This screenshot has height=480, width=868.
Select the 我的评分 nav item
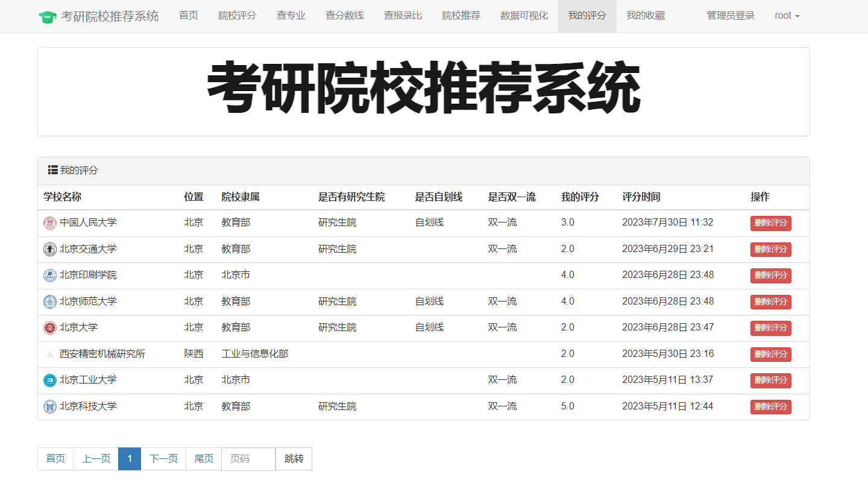[587, 16]
